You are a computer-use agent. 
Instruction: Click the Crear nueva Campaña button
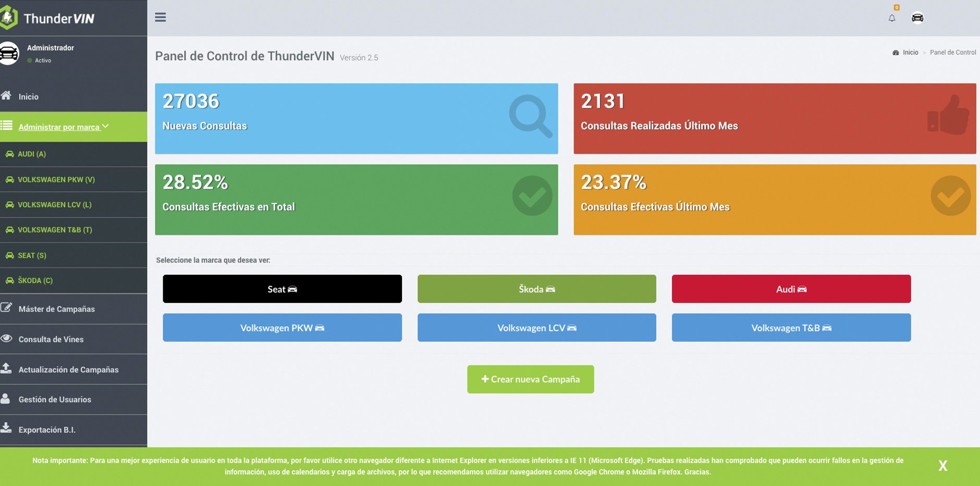530,379
